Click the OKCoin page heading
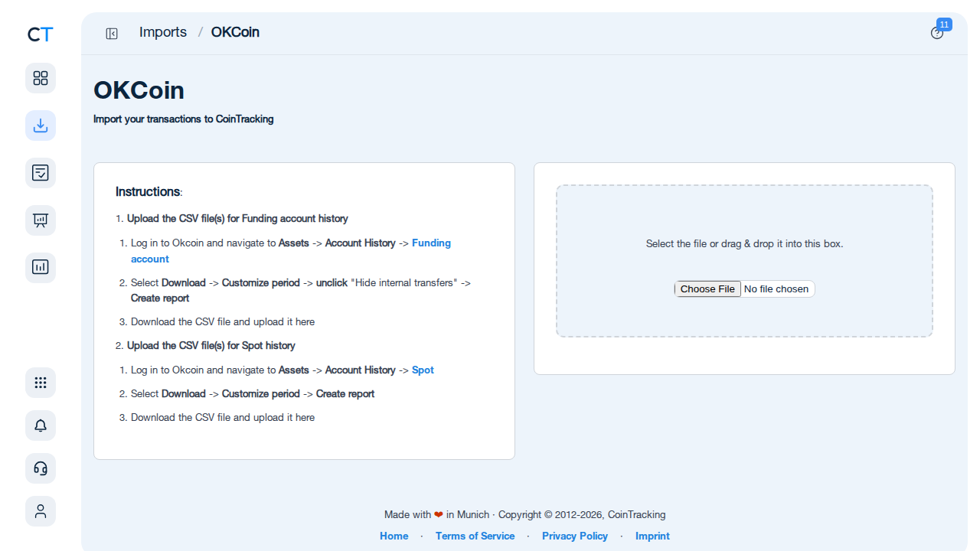980x551 pixels. click(x=139, y=90)
